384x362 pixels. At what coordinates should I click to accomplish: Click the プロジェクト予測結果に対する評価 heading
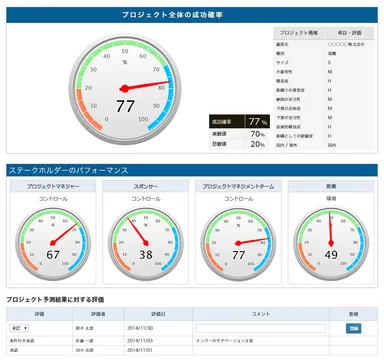coord(55,300)
